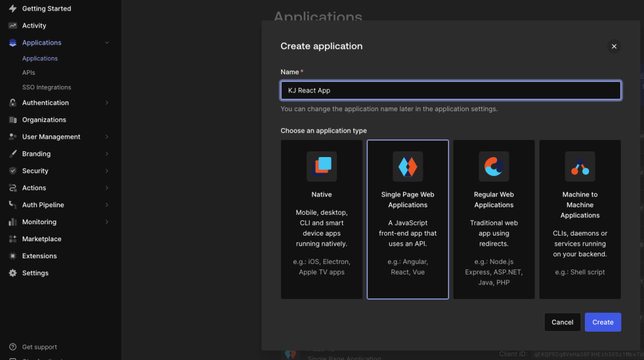The width and height of the screenshot is (644, 360).
Task: Click the Branding brush icon
Action: coord(13,154)
